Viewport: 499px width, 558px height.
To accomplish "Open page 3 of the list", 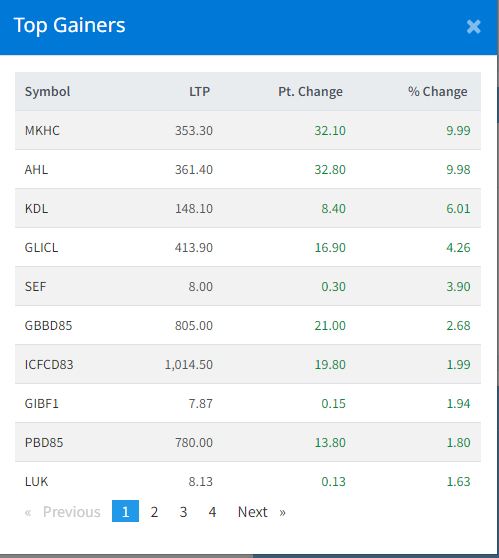I will pos(183,512).
